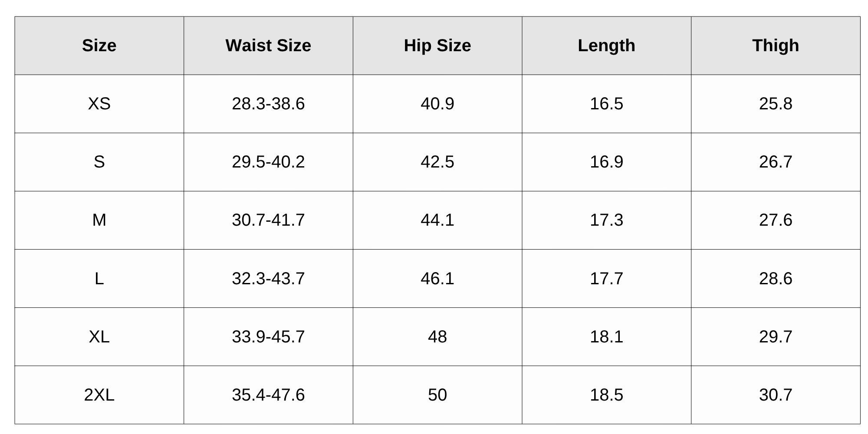Click hip size value 42.5
The width and height of the screenshot is (868, 434).
pyautogui.click(x=437, y=162)
